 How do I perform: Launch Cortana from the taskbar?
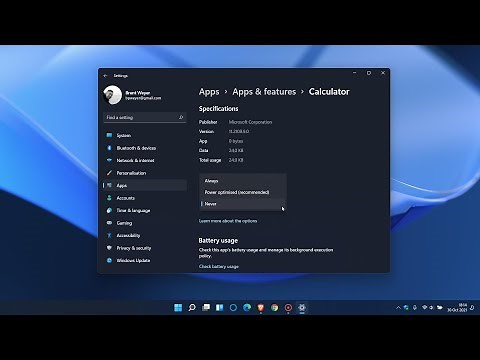coord(233,307)
